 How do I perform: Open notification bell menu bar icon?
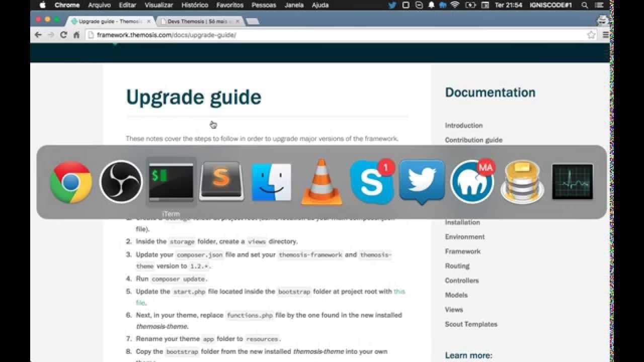pyautogui.click(x=431, y=5)
